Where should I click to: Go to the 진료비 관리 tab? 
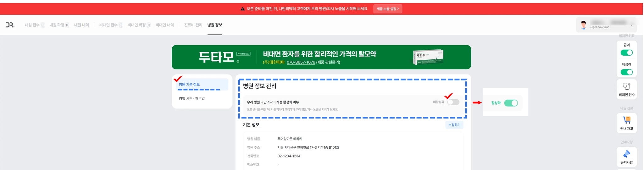pos(193,25)
